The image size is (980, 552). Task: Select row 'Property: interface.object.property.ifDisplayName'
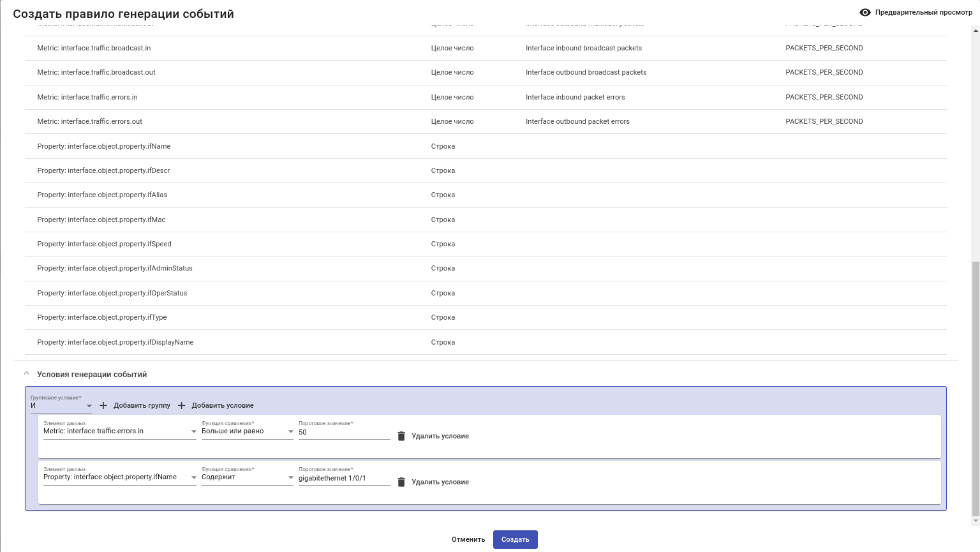pyautogui.click(x=115, y=342)
